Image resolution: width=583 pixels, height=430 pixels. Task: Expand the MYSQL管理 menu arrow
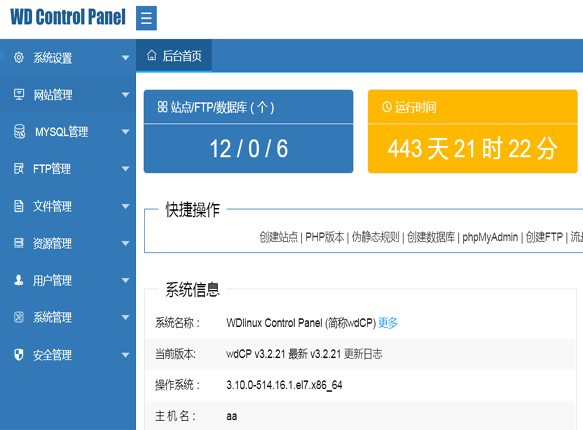click(126, 132)
